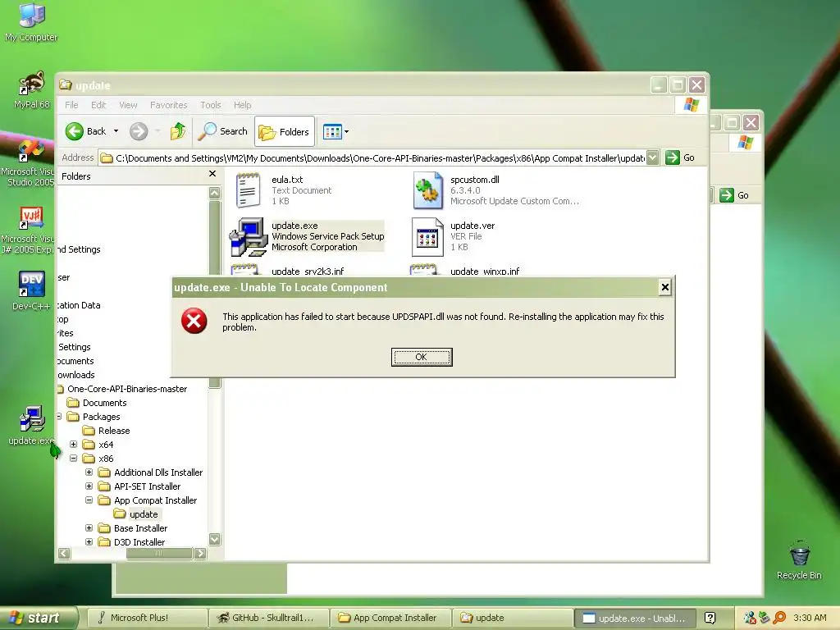
Task: Collapse App Compat Installer node
Action: coord(89,500)
